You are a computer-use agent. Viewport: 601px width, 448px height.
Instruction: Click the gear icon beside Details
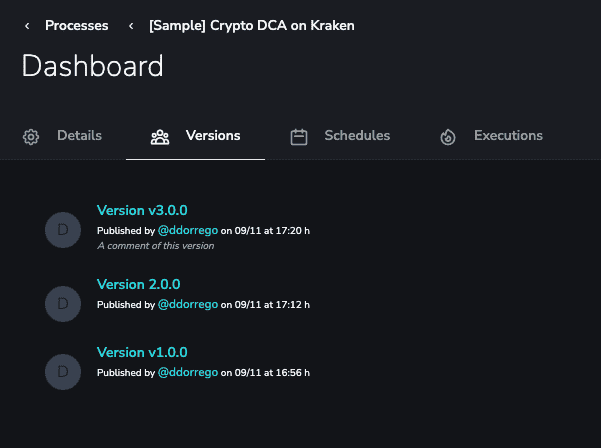(x=31, y=137)
